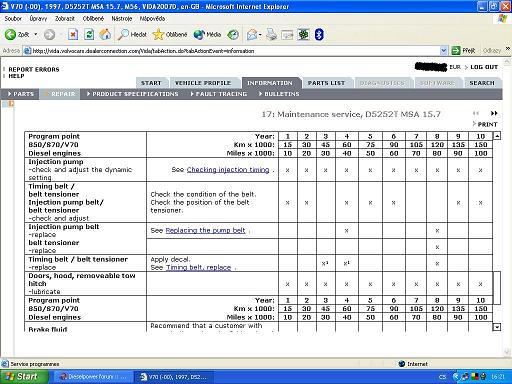Viewport: 512px width, 384px height.
Task: Click 'Doors, hood, removeable tow hitch' row
Action: coord(259,284)
